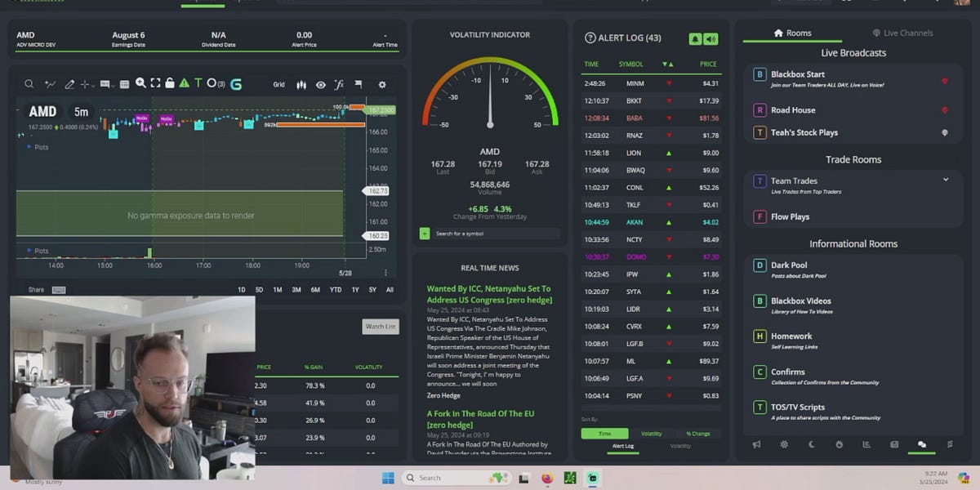The height and width of the screenshot is (490, 980).
Task: Click the megaphone announcements icon in bottom sidebar
Action: point(757,445)
